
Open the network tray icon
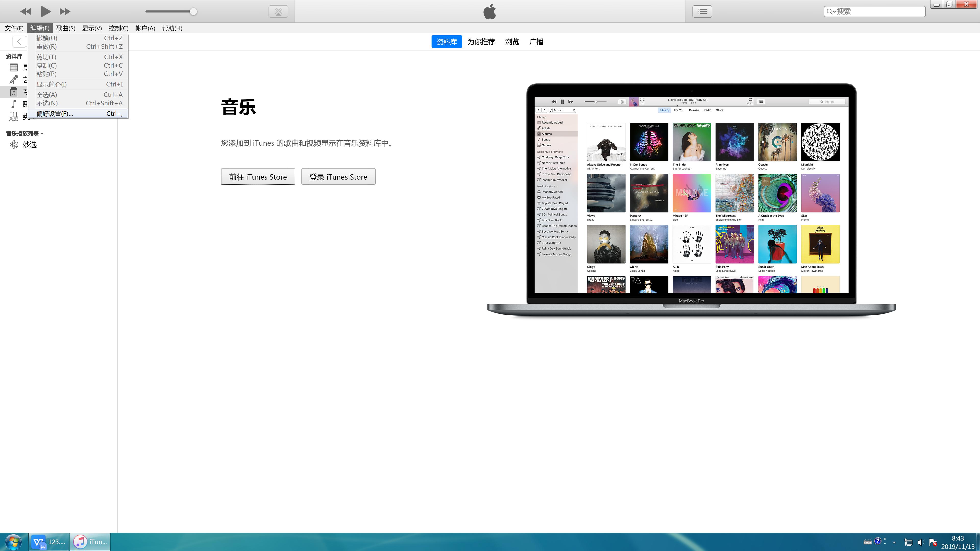pyautogui.click(x=908, y=542)
